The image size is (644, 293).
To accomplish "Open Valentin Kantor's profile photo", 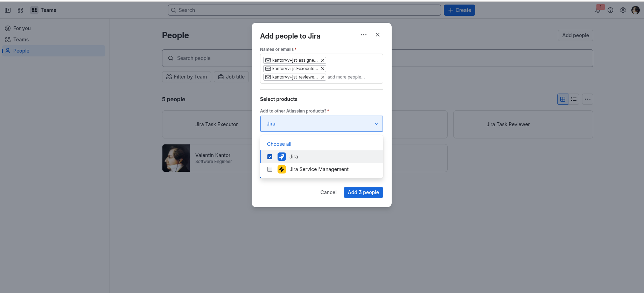I will click(176, 158).
